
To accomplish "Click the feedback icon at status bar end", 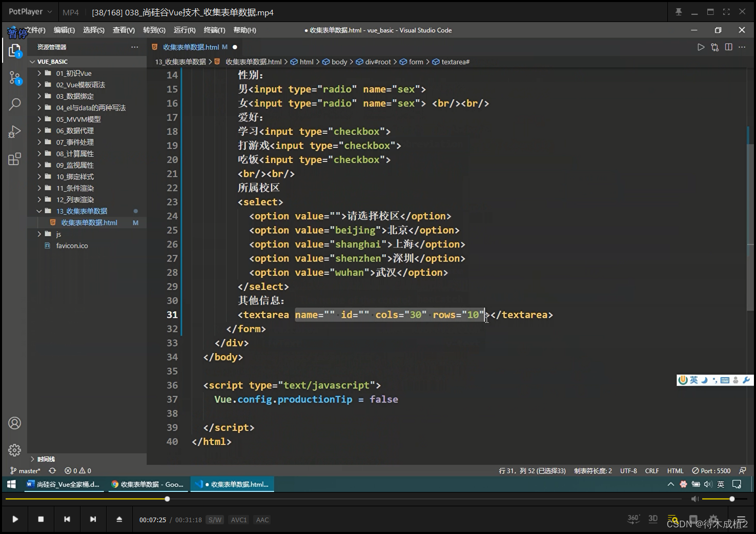I will [743, 470].
